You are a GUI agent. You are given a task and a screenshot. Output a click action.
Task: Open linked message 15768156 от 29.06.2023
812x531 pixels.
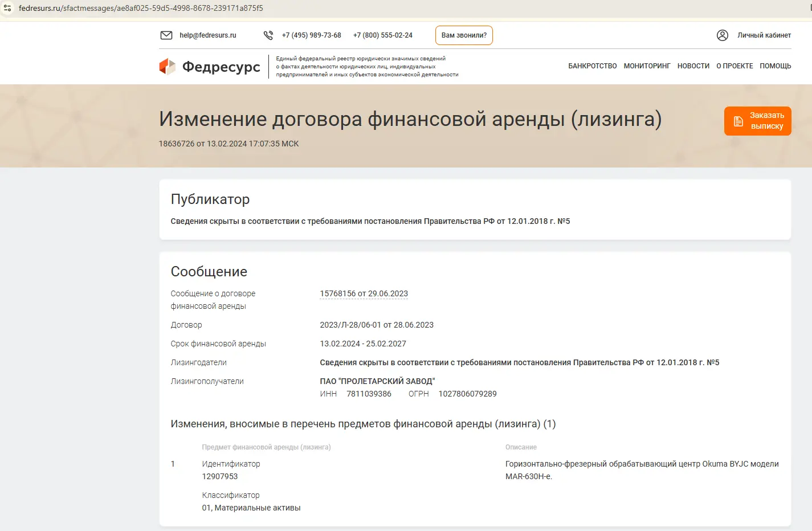pyautogui.click(x=364, y=294)
